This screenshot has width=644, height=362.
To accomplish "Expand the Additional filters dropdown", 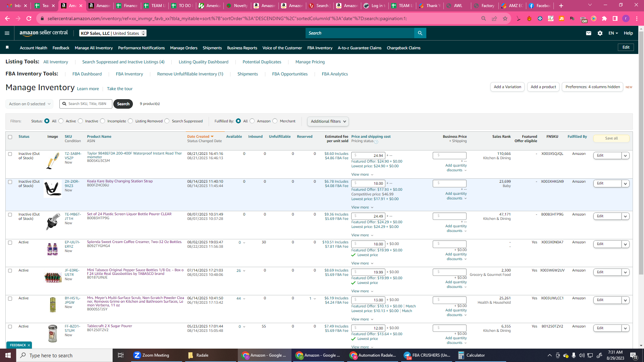I will point(328,121).
